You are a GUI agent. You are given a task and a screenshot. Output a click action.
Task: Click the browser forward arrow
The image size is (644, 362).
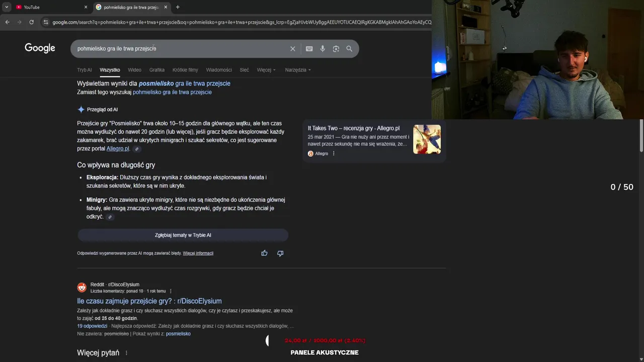tap(19, 22)
